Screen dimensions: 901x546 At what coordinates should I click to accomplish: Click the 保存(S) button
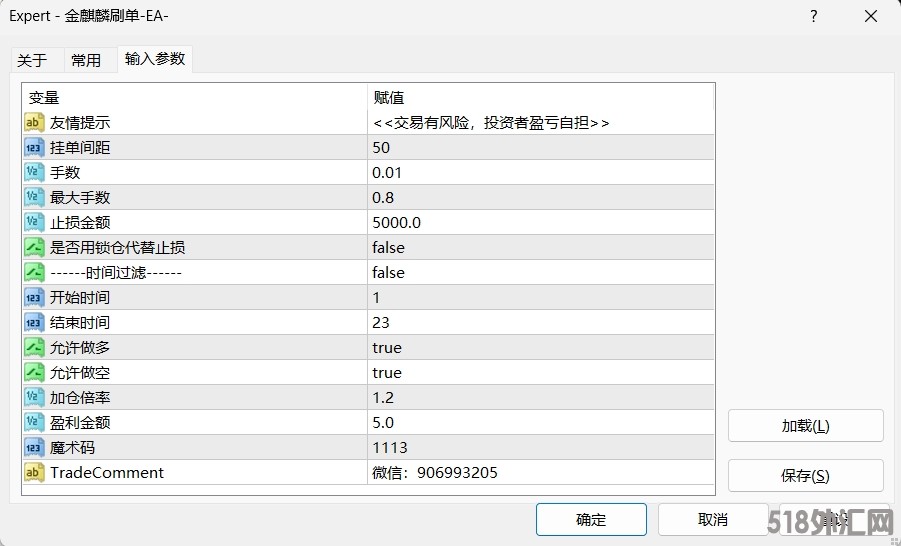[805, 476]
